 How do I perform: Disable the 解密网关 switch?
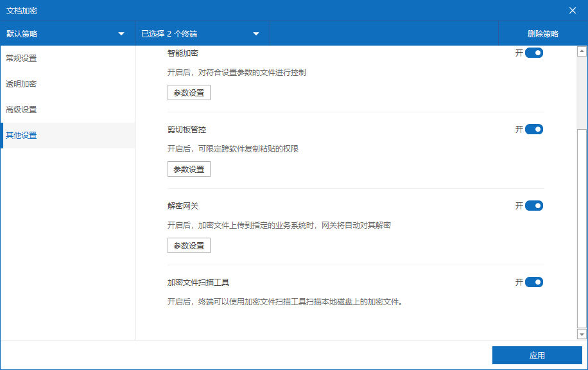point(533,206)
